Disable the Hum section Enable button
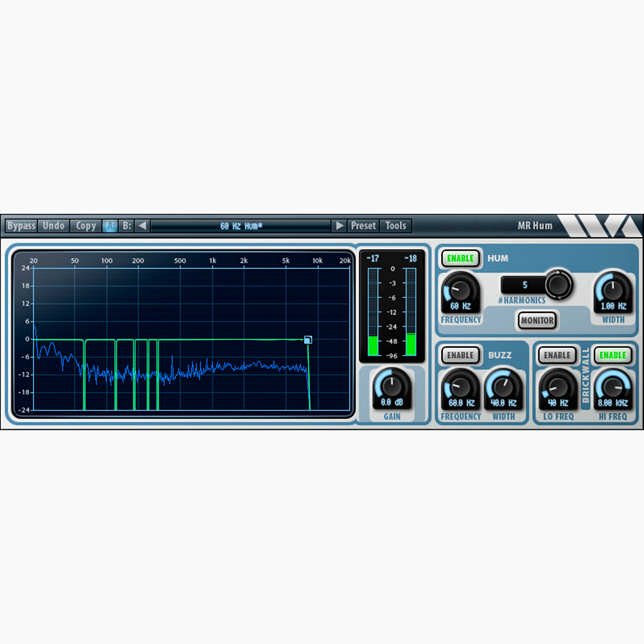The height and width of the screenshot is (644, 644). [460, 258]
